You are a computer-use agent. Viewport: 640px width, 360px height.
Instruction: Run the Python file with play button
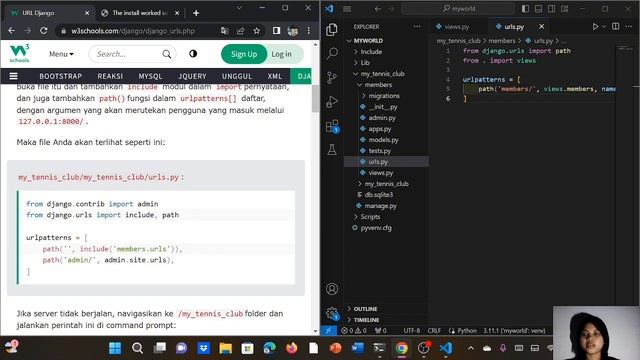click(x=595, y=27)
